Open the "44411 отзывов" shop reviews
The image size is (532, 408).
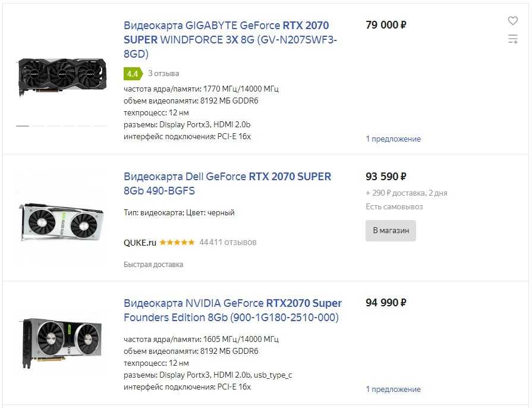coord(228,243)
